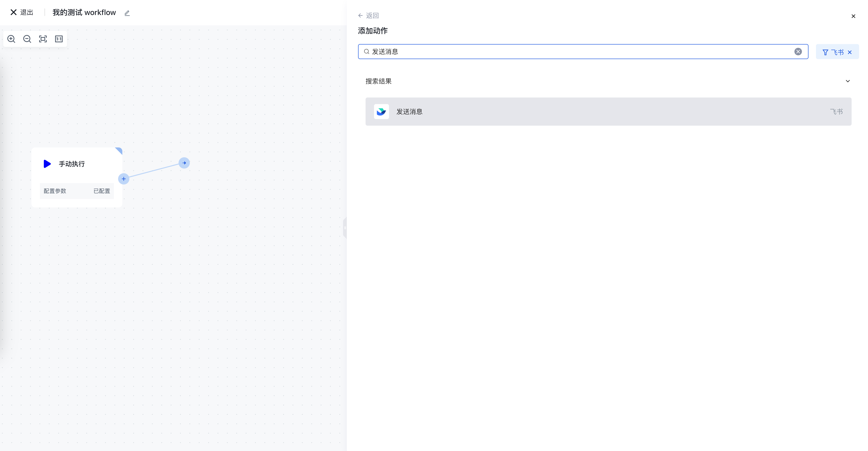Click the pencil icon to rename workflow

click(127, 13)
